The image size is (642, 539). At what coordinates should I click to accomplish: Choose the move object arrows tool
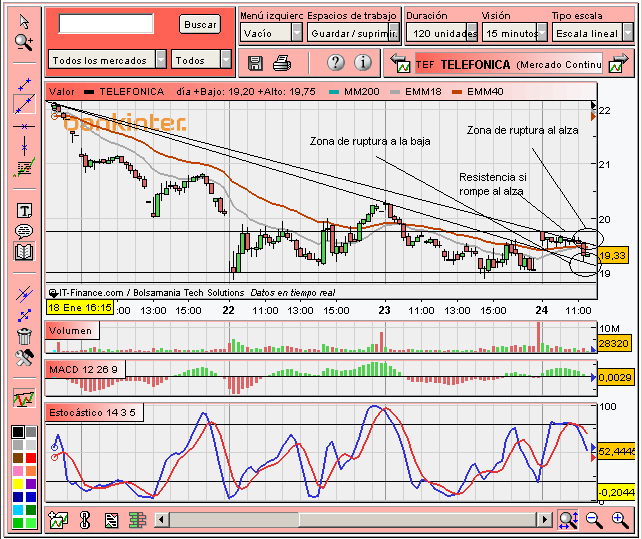(24, 315)
